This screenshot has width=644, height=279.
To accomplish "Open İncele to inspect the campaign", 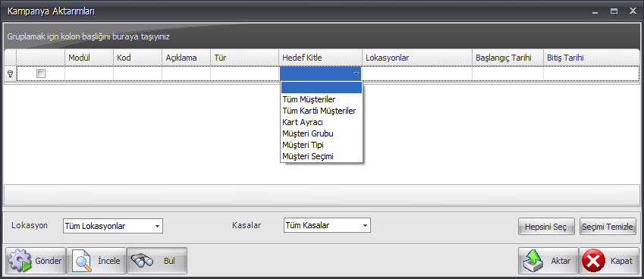I will [x=96, y=261].
